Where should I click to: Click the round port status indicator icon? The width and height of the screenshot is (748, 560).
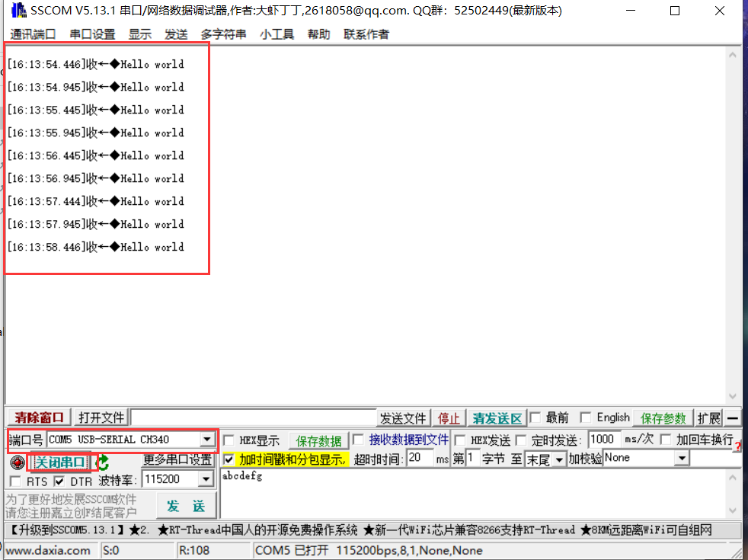click(15, 462)
